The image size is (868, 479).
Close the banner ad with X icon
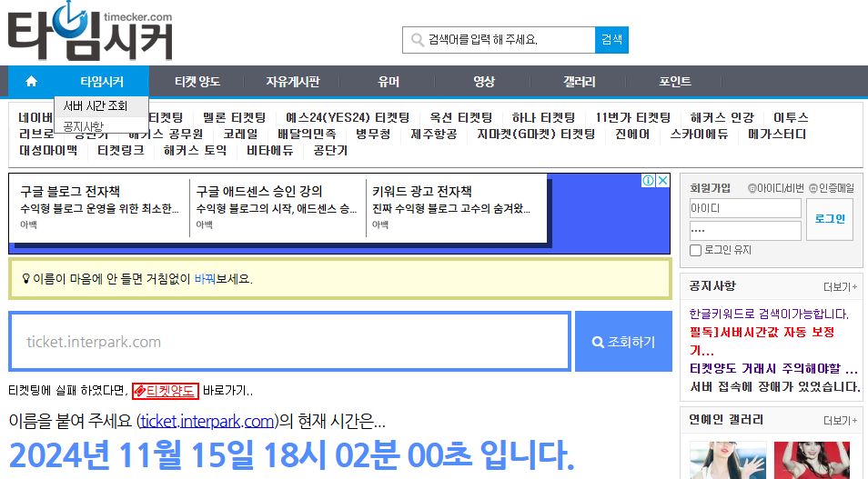[662, 181]
